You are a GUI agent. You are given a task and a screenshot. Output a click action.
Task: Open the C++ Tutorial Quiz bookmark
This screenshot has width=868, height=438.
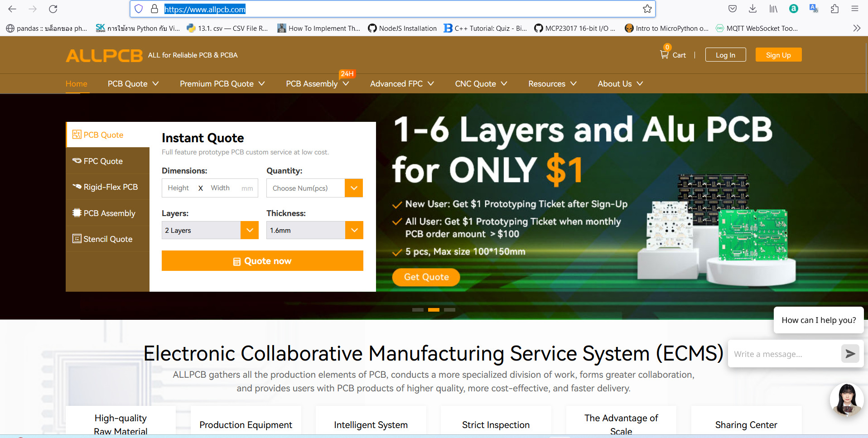point(485,28)
